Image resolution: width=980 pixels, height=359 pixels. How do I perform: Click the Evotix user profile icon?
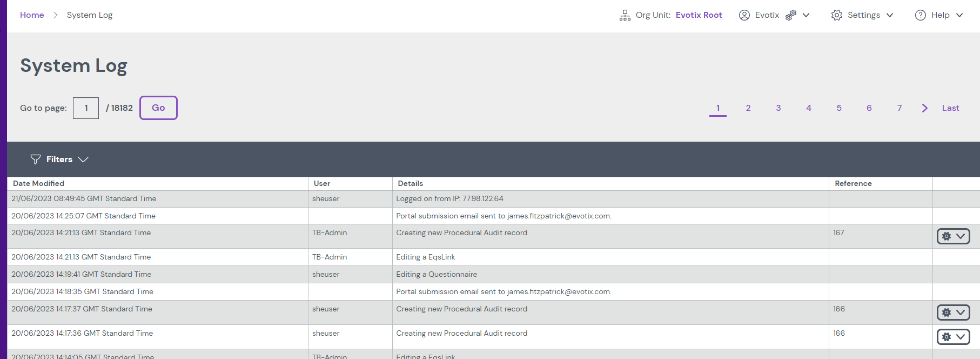(x=744, y=15)
